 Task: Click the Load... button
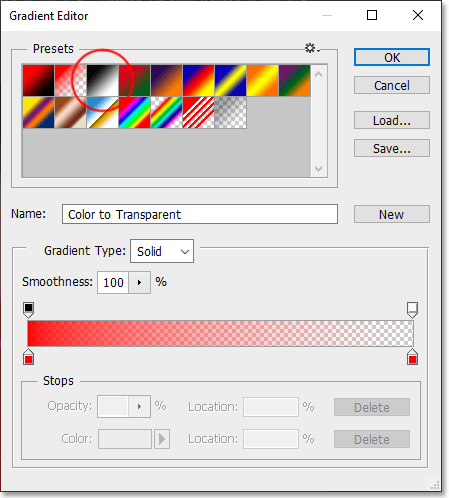(x=392, y=120)
